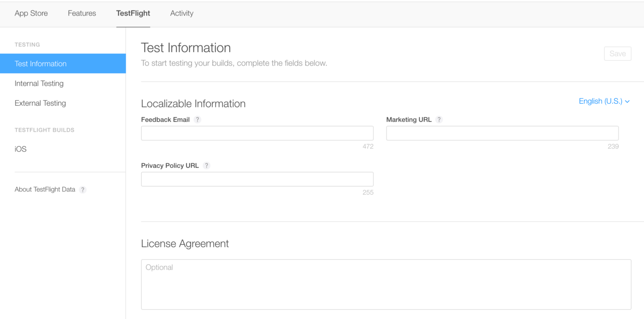Click the 'License Agreement' heading text

(185, 244)
